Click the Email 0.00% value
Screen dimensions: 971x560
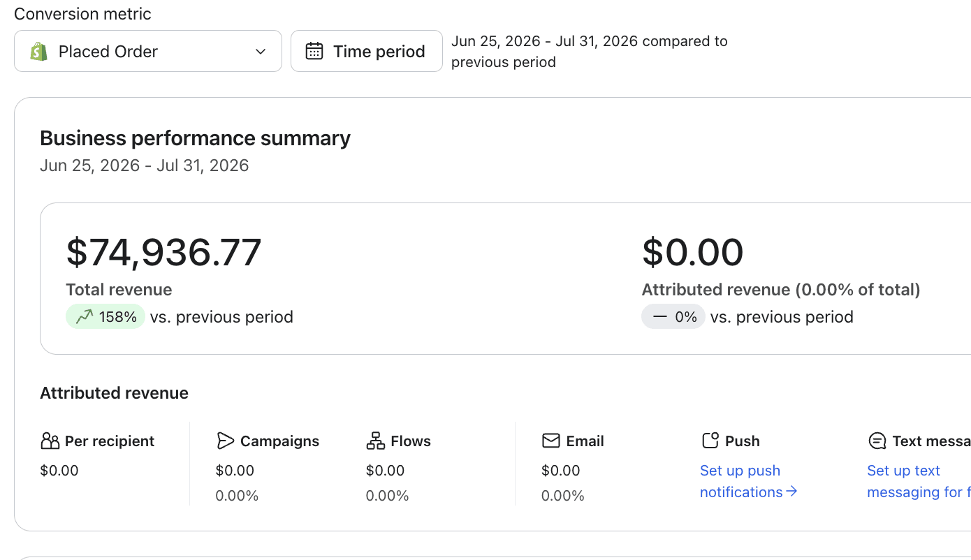tap(562, 496)
